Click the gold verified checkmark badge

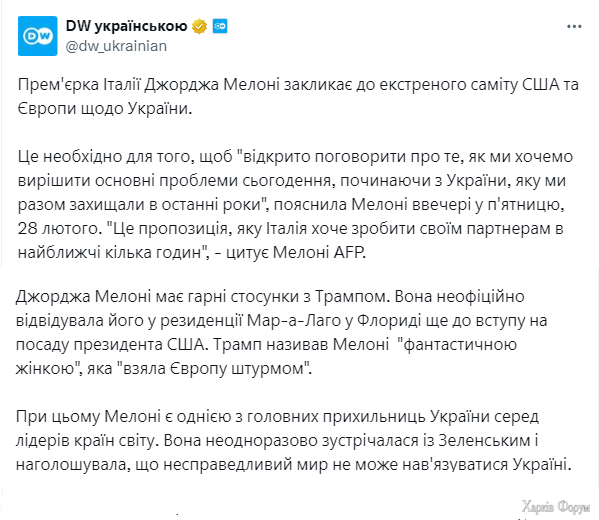[x=199, y=26]
